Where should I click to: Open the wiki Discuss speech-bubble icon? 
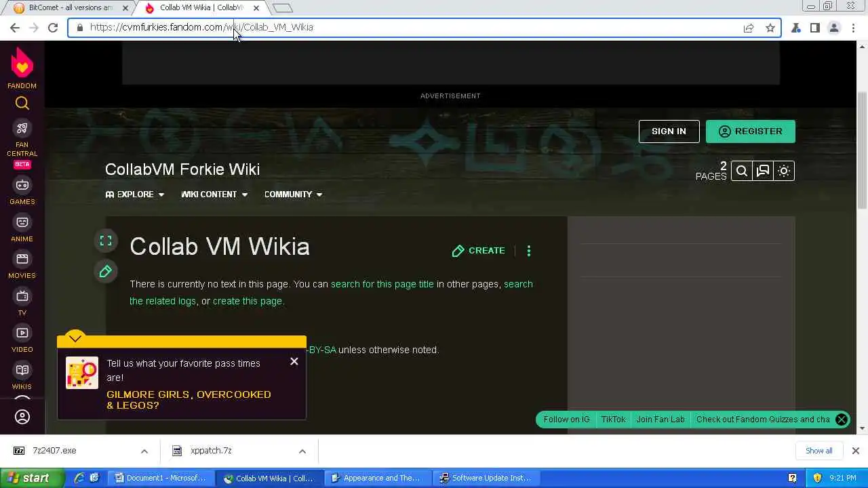click(763, 171)
